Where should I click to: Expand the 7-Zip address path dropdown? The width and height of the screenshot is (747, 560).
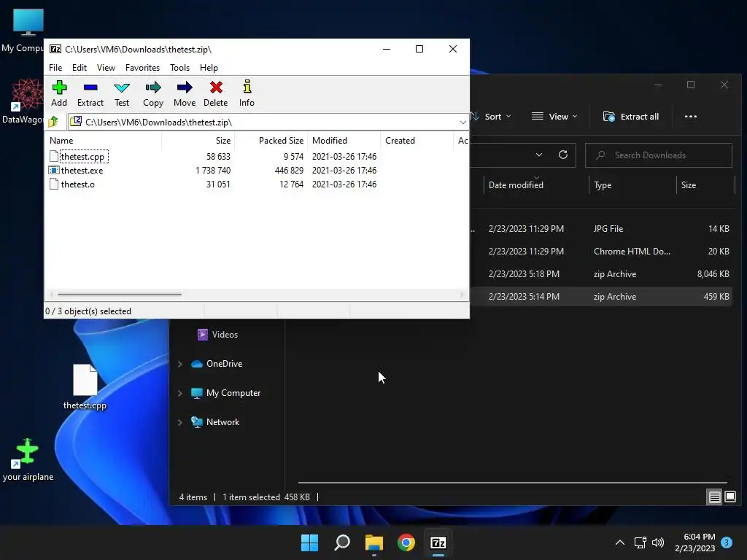462,122
